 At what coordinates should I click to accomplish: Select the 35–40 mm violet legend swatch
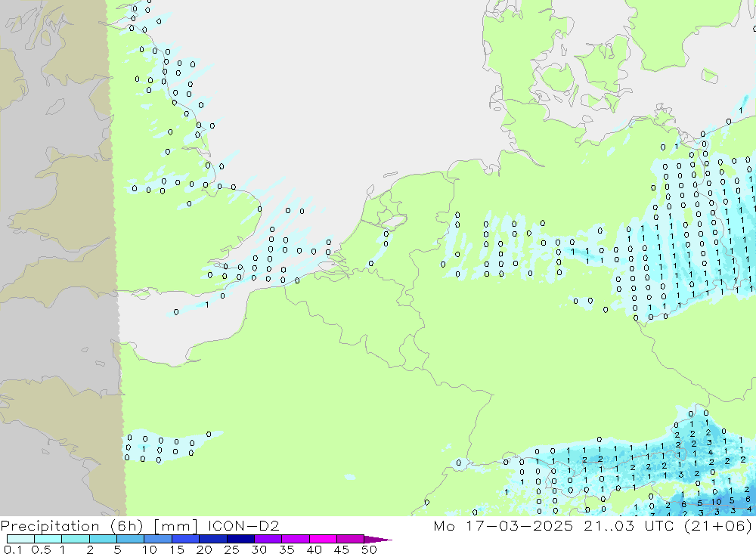[x=296, y=539]
